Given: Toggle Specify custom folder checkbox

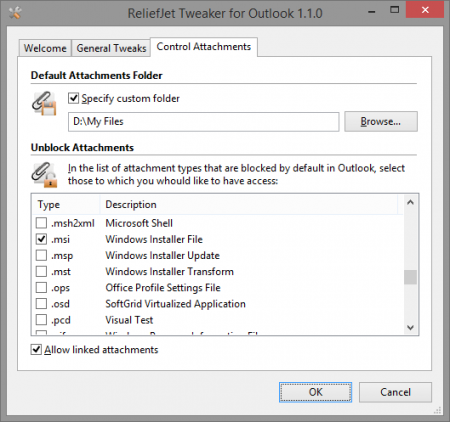Looking at the screenshot, I should tap(73, 98).
